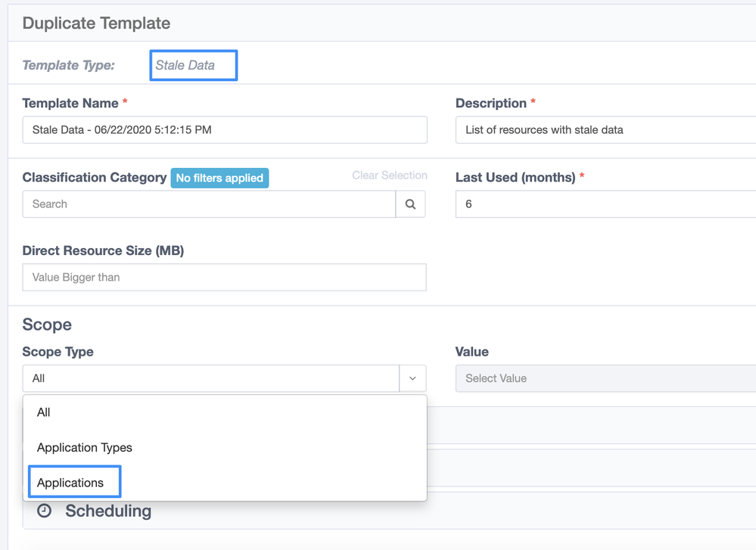Click the Template Type label text
Image resolution: width=756 pixels, height=550 pixels.
point(69,65)
